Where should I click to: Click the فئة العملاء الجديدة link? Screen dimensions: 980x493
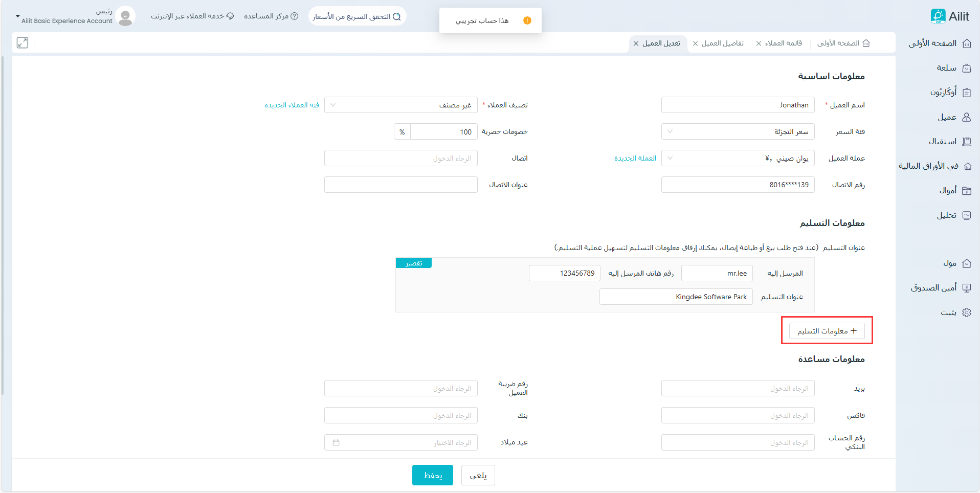point(292,105)
